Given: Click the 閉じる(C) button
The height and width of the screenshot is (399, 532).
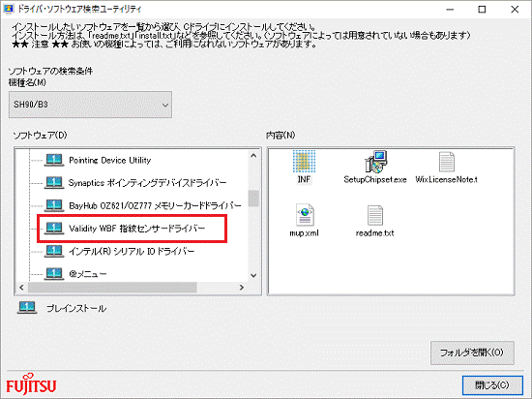Looking at the screenshot, I should click(x=492, y=385).
